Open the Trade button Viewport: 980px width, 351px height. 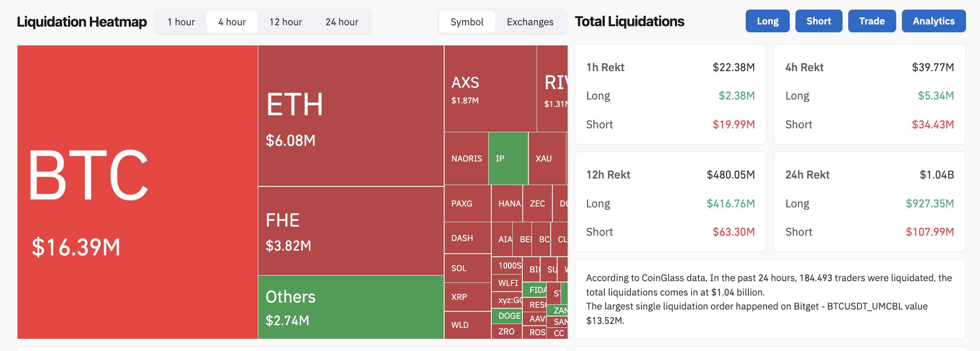[x=872, y=21]
